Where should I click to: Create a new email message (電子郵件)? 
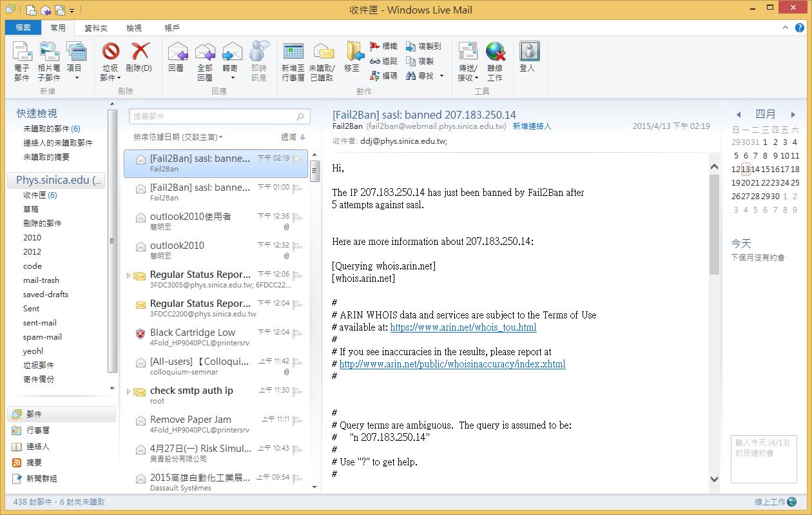[x=22, y=61]
